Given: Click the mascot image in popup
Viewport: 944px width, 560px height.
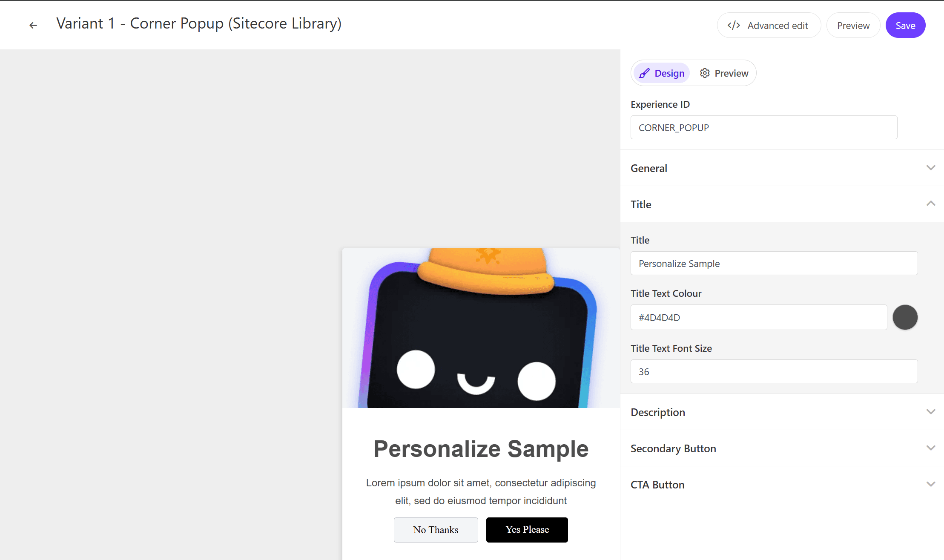Looking at the screenshot, I should tap(481, 328).
